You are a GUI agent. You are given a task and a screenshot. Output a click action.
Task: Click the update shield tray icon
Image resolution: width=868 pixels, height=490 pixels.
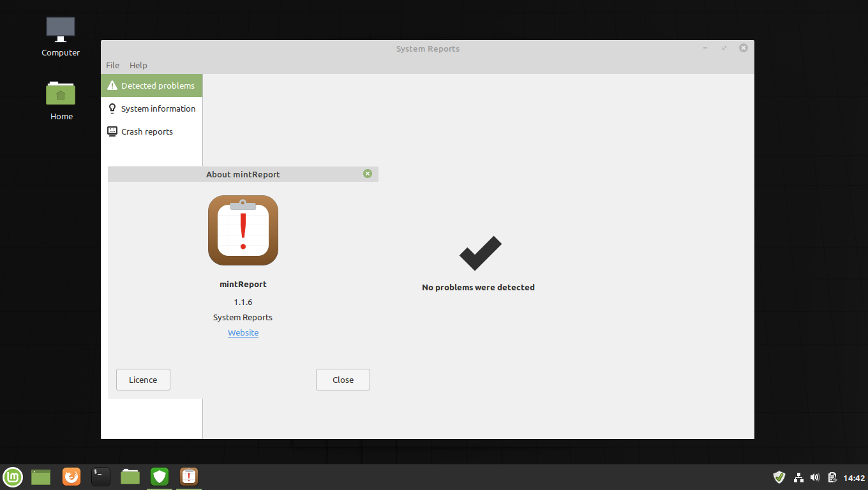coord(779,477)
